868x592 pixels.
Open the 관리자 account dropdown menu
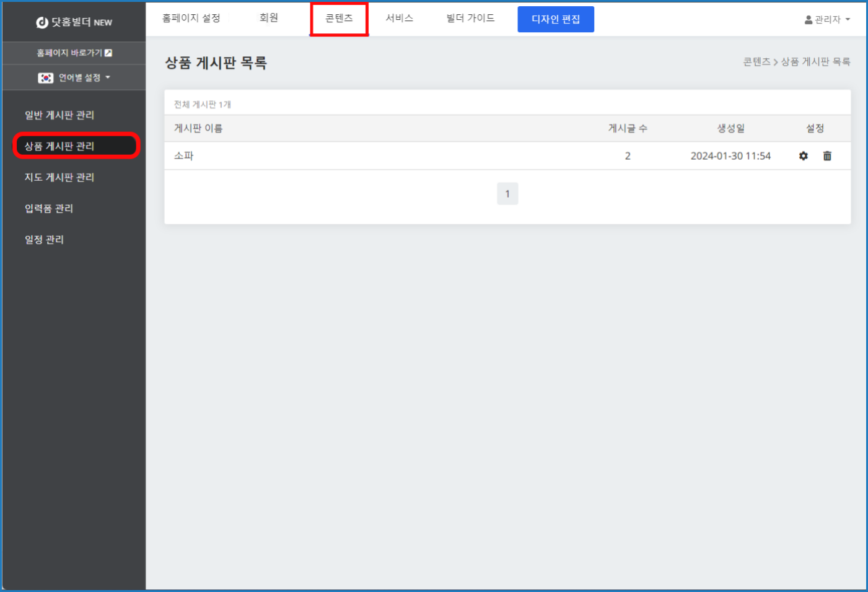[828, 20]
